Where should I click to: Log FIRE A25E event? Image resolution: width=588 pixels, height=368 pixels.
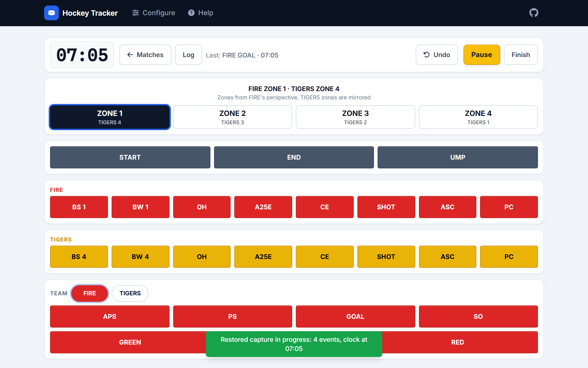[x=263, y=207]
